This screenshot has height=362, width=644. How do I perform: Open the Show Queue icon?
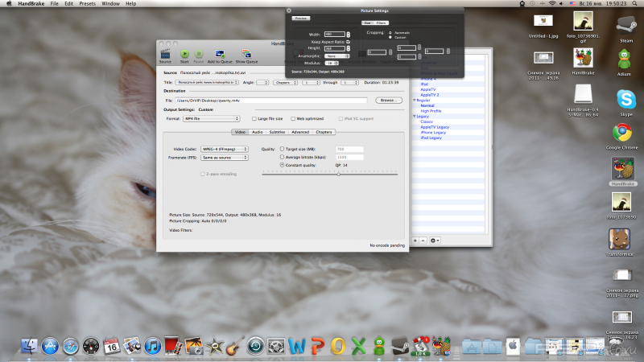[x=246, y=55]
